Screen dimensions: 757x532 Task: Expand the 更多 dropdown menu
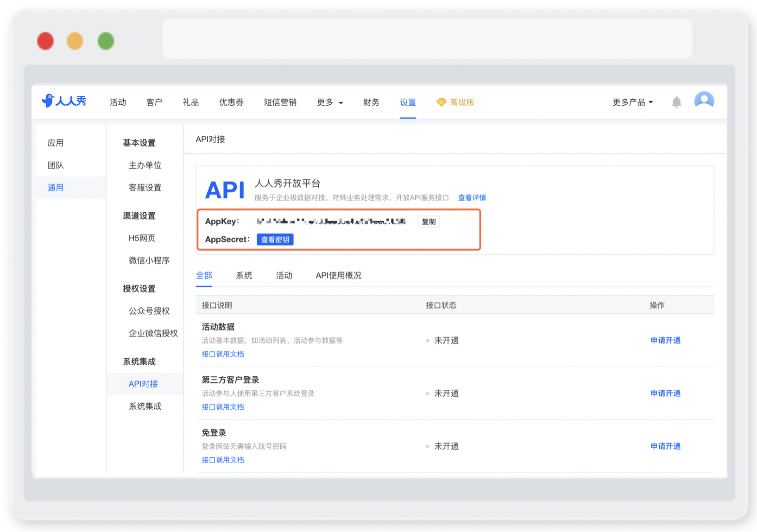coord(330,102)
